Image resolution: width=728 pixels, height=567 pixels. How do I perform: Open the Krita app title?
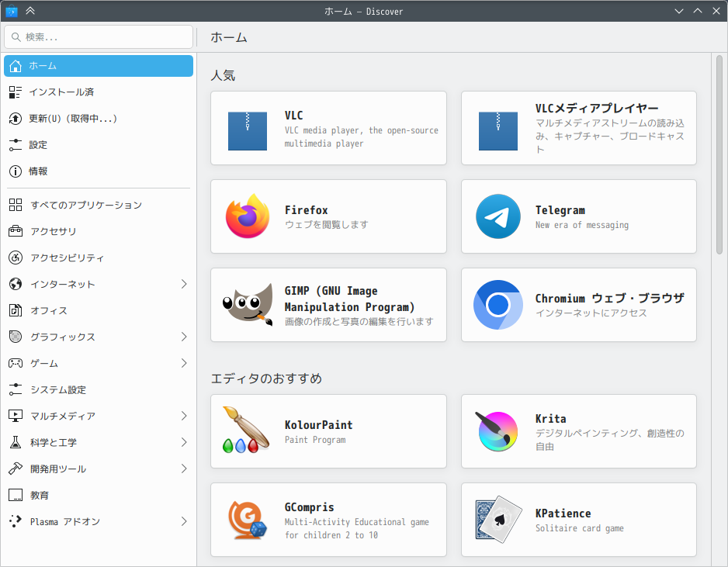point(550,419)
